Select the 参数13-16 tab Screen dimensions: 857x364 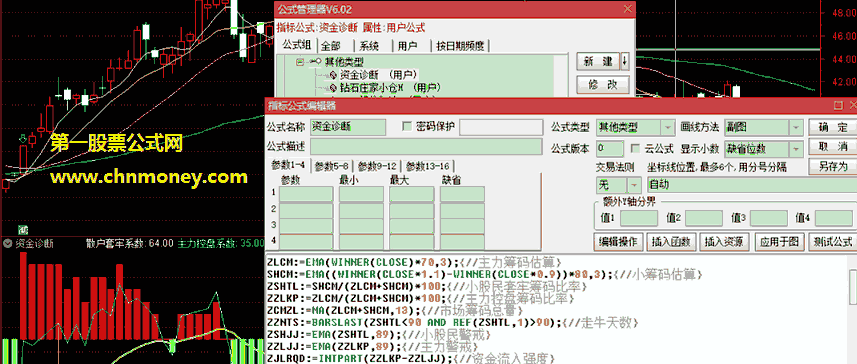[427, 166]
